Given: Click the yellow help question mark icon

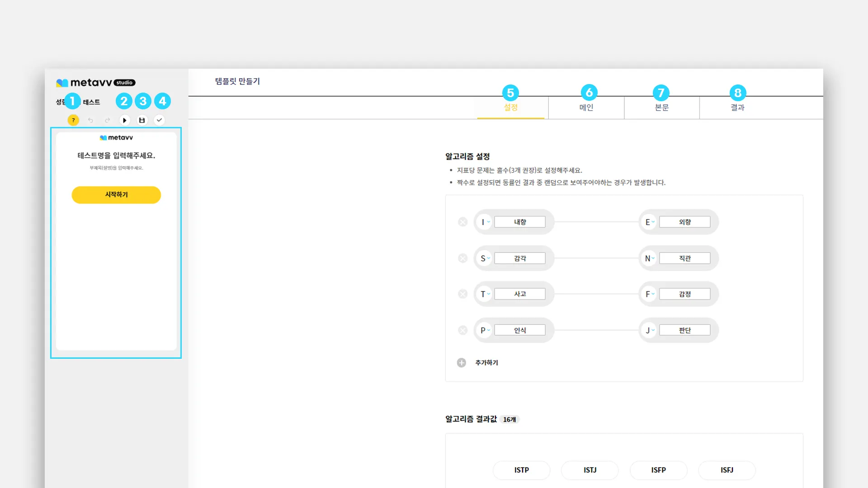Looking at the screenshot, I should pyautogui.click(x=73, y=120).
